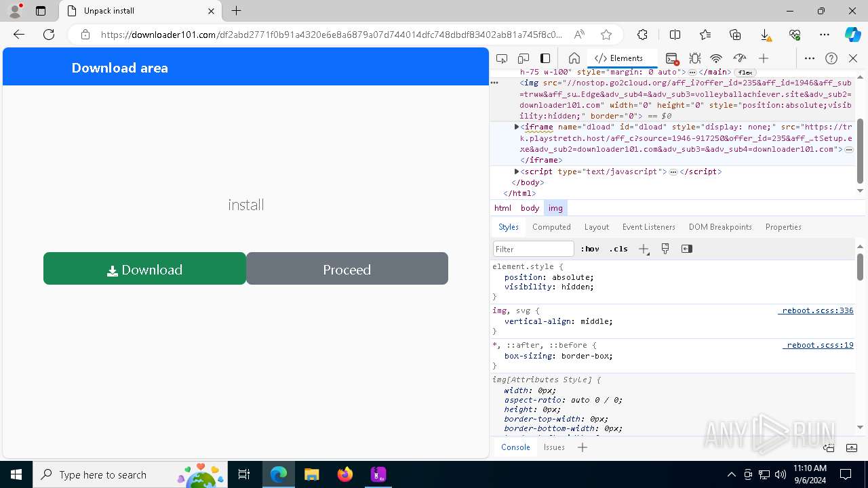Select img in the breadcrumb trail
This screenshot has width=868, height=488.
pos(555,208)
